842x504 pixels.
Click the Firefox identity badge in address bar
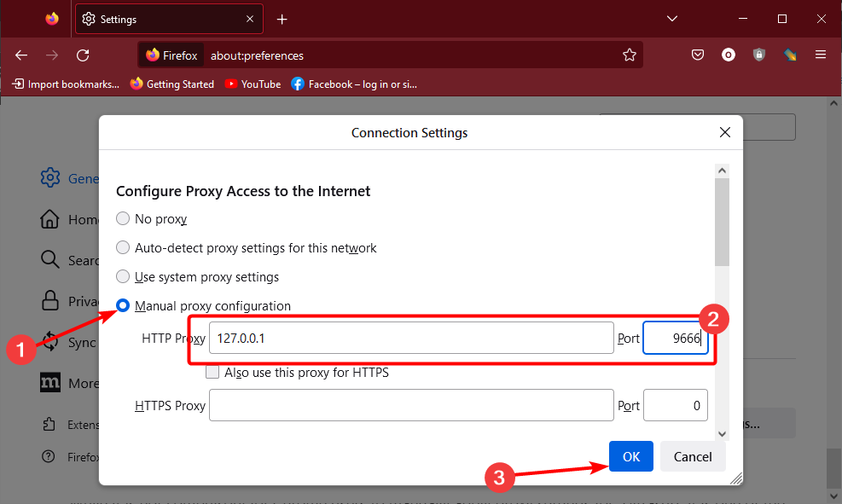(171, 55)
